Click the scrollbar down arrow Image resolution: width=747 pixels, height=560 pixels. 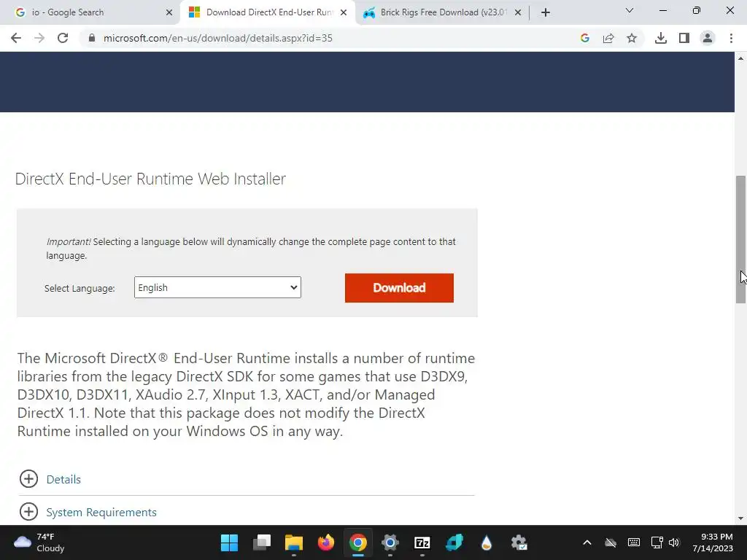(740, 518)
